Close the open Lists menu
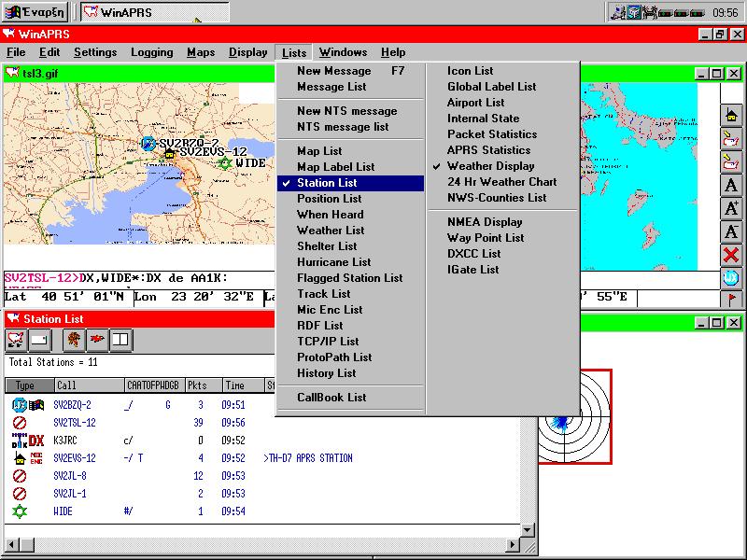This screenshot has height=560, width=747. click(294, 52)
